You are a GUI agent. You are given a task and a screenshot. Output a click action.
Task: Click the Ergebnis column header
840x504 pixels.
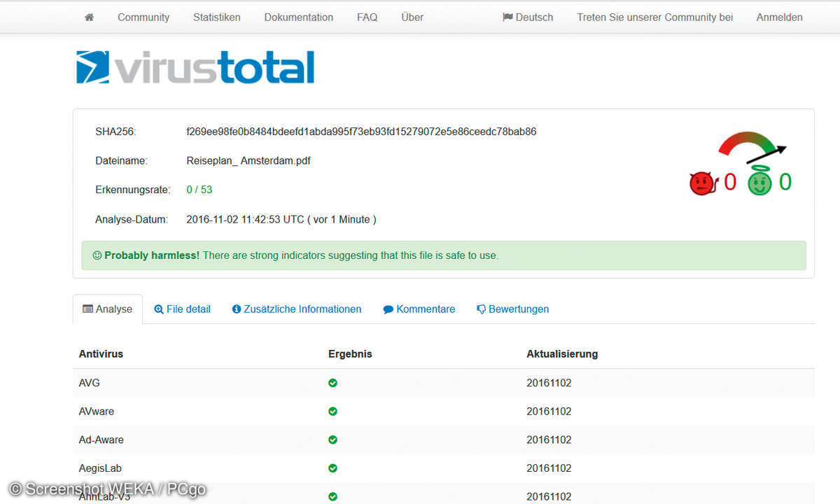[350, 354]
